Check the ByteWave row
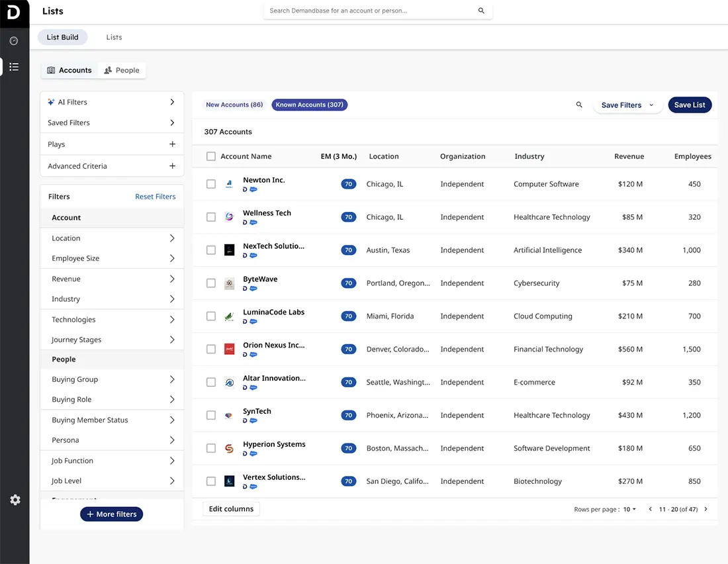The width and height of the screenshot is (728, 564). pos(210,283)
